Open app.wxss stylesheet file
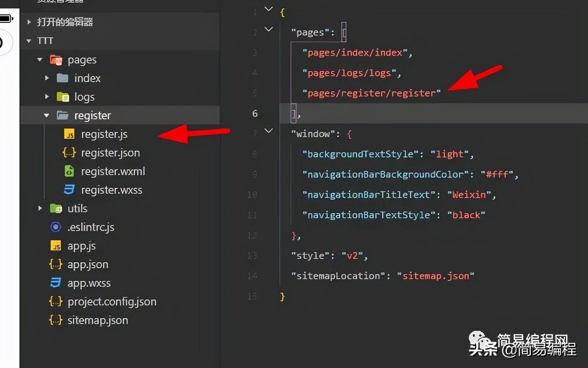The height and width of the screenshot is (368, 588). pyautogui.click(x=89, y=283)
